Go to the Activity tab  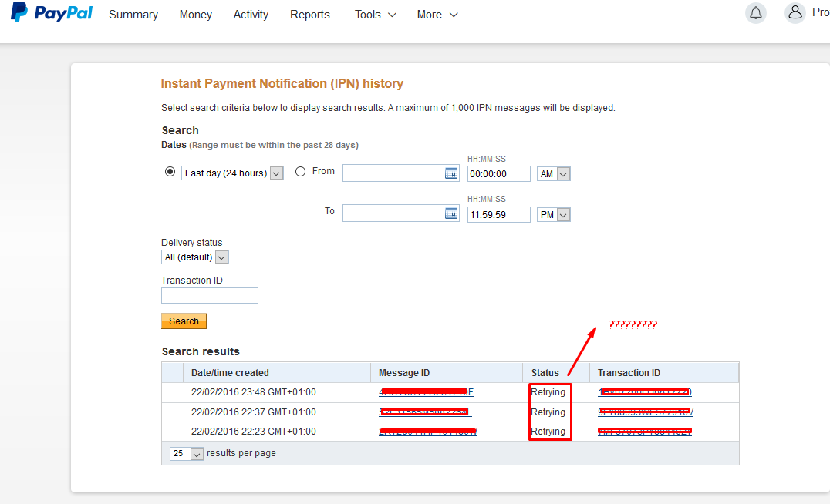[x=251, y=15]
